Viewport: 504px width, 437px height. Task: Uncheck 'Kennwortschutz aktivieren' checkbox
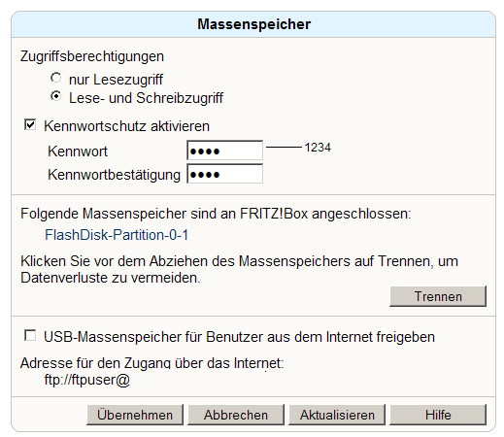click(x=30, y=124)
